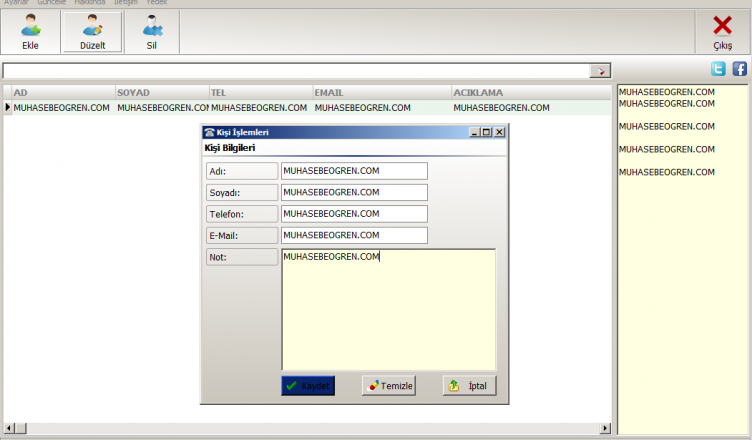Click the red X Çıkış exit icon
This screenshot has width=752, height=440.
coord(722,26)
